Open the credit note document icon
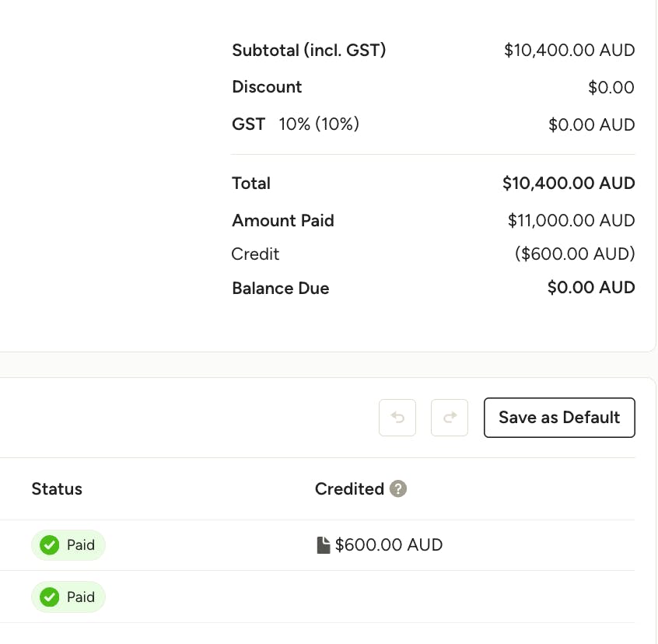 pos(323,545)
